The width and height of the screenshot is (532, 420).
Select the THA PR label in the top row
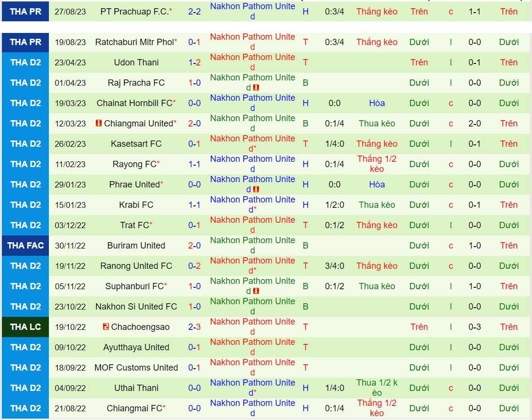(x=25, y=12)
